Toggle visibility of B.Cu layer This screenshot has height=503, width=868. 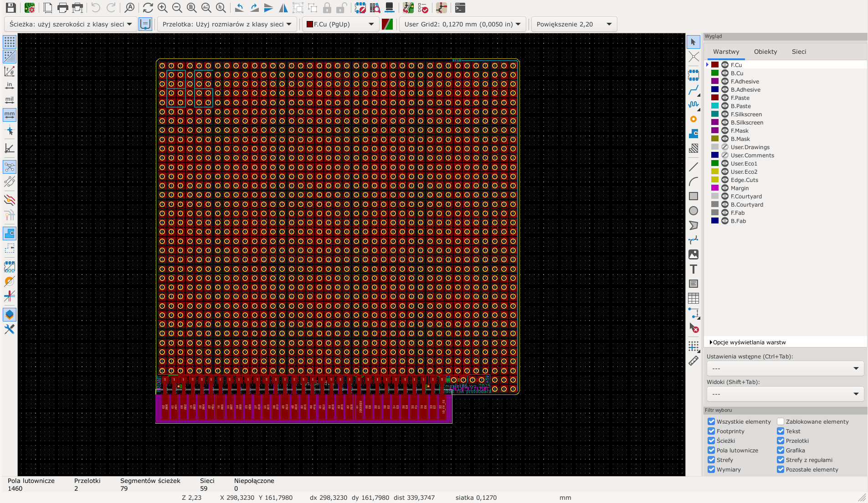[724, 73]
